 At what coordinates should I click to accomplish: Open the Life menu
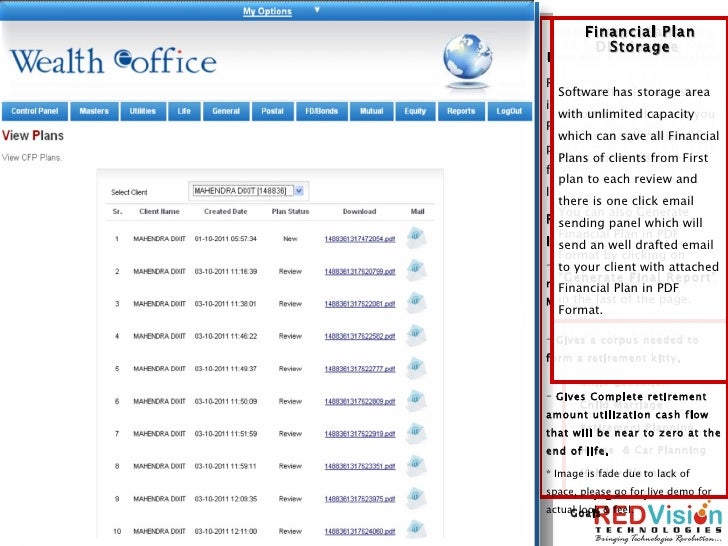click(x=184, y=111)
